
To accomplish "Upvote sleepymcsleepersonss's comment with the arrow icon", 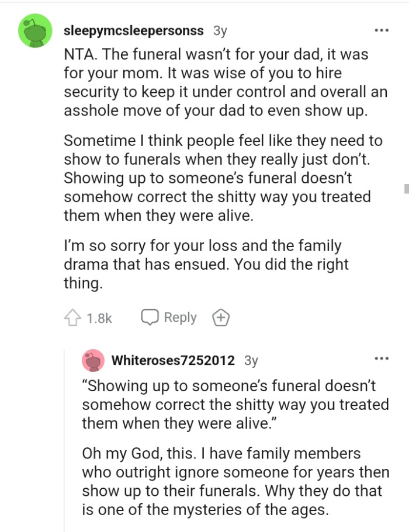I will coord(72,317).
